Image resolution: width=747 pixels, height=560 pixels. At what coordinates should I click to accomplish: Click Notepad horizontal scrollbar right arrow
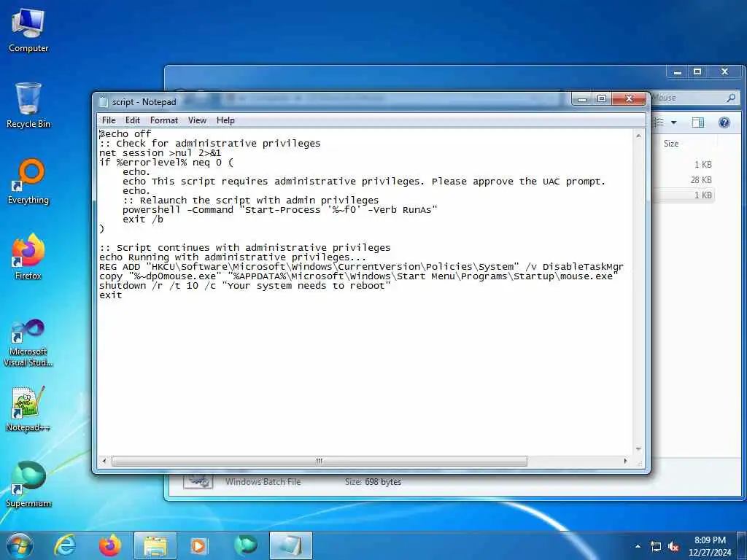(x=625, y=461)
